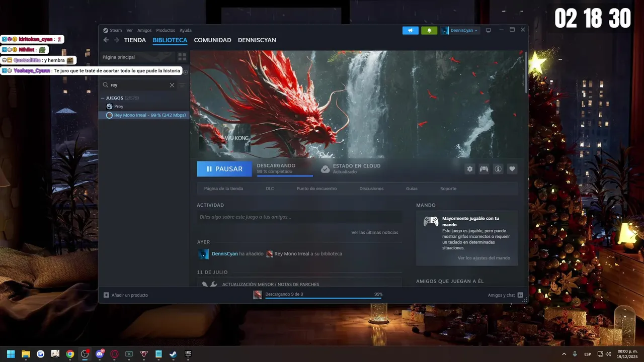Open the Amigos menu

tap(144, 30)
